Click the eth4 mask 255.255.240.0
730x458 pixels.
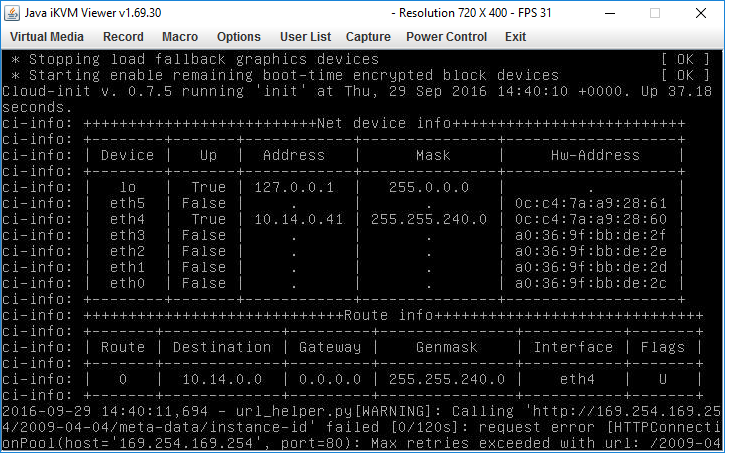pos(428,219)
